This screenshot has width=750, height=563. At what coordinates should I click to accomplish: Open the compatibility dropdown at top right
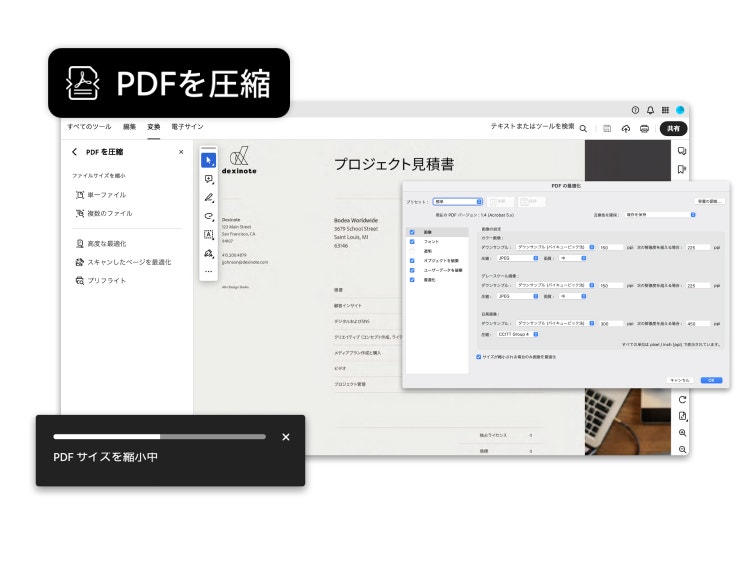(x=660, y=215)
